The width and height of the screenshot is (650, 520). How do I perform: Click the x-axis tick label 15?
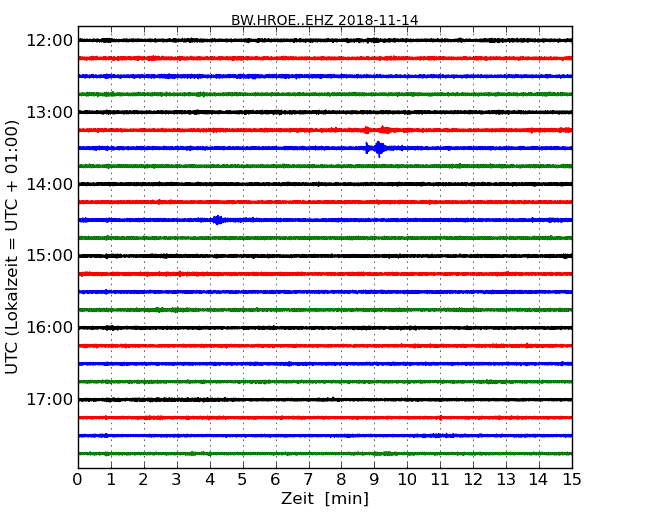(x=572, y=480)
